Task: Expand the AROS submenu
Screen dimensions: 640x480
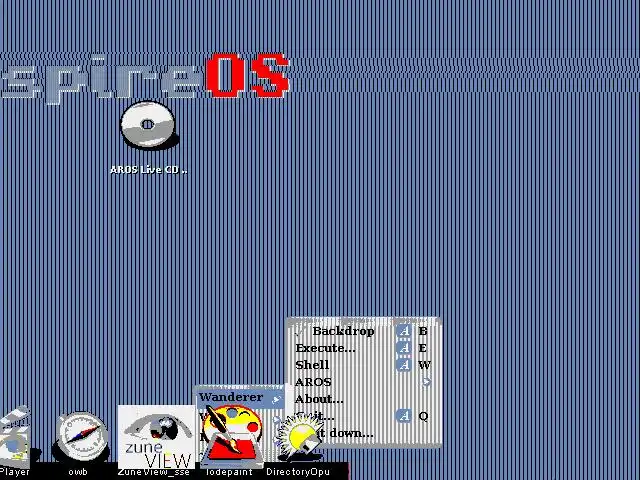Action: (363, 382)
